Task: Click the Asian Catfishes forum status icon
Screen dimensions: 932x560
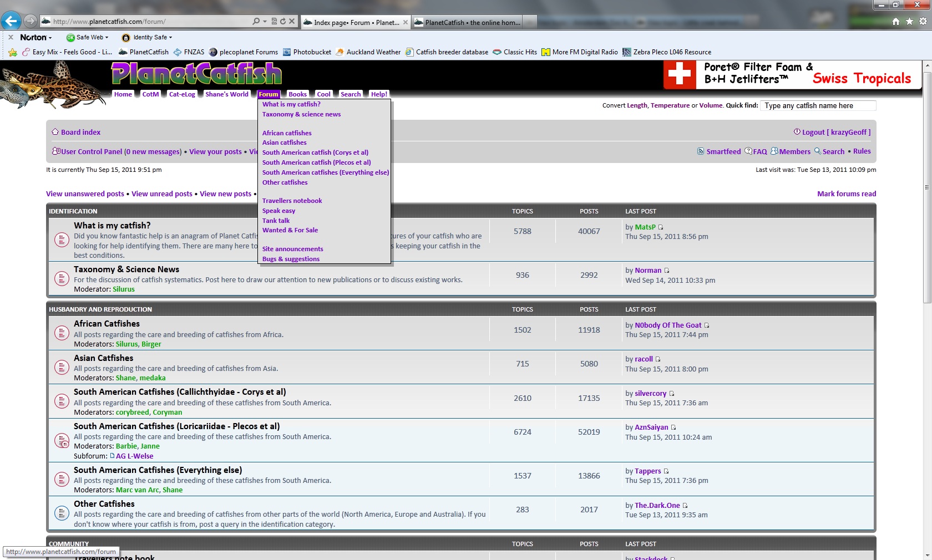Action: (x=62, y=367)
